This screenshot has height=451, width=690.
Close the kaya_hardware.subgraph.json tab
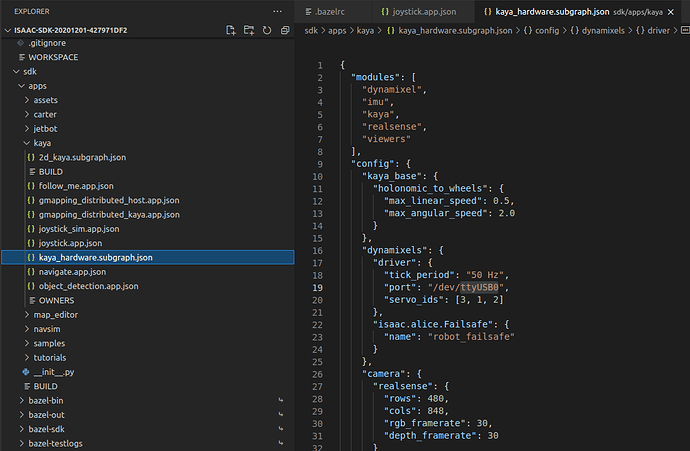(671, 12)
